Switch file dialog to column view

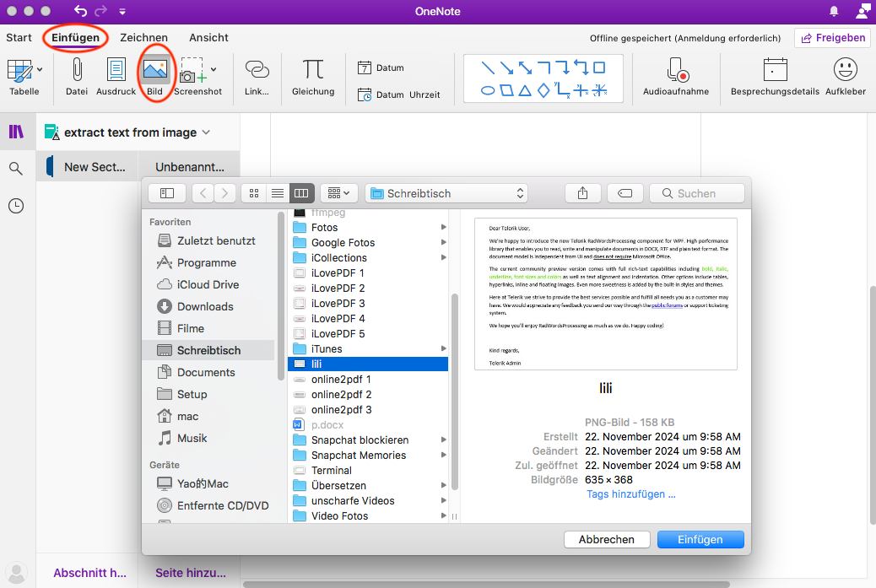click(301, 193)
